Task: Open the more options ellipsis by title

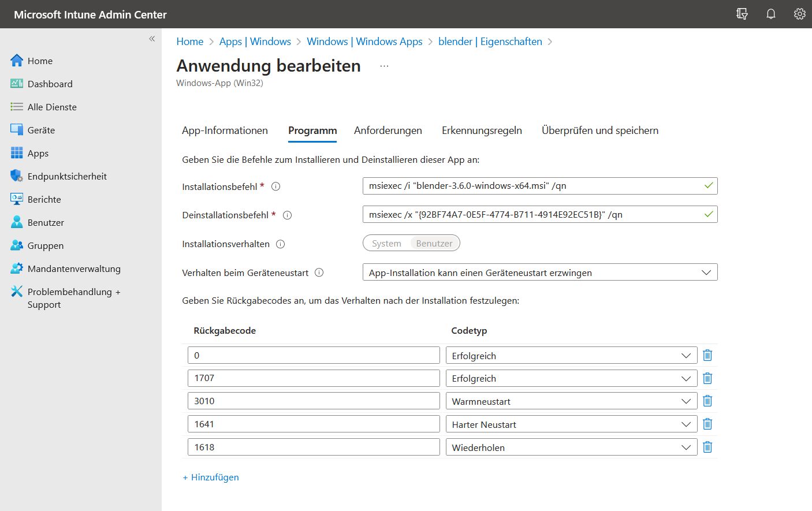Action: pyautogui.click(x=384, y=66)
